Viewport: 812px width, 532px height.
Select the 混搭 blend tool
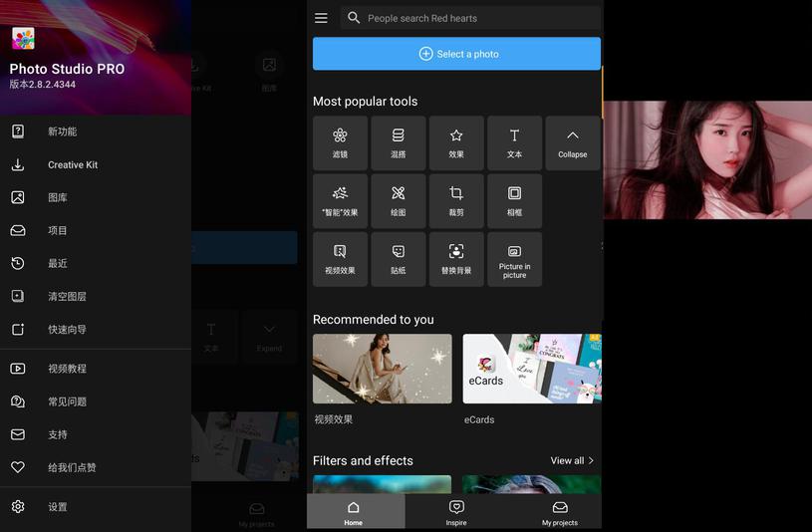[398, 142]
